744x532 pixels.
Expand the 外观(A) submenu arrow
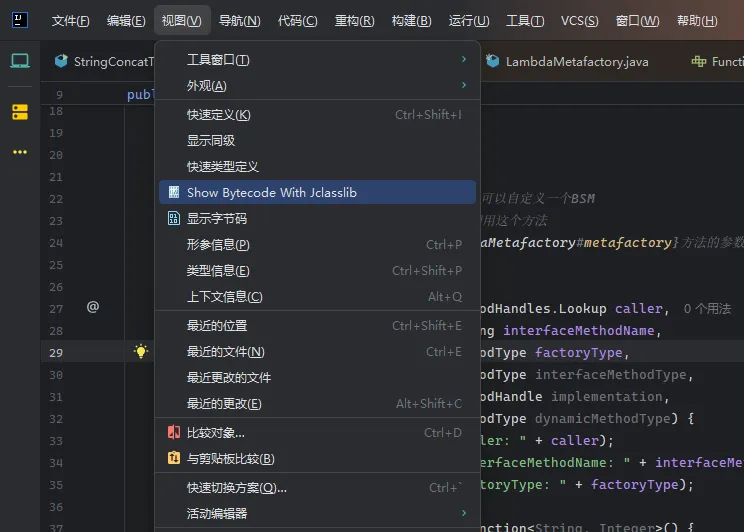(x=464, y=85)
